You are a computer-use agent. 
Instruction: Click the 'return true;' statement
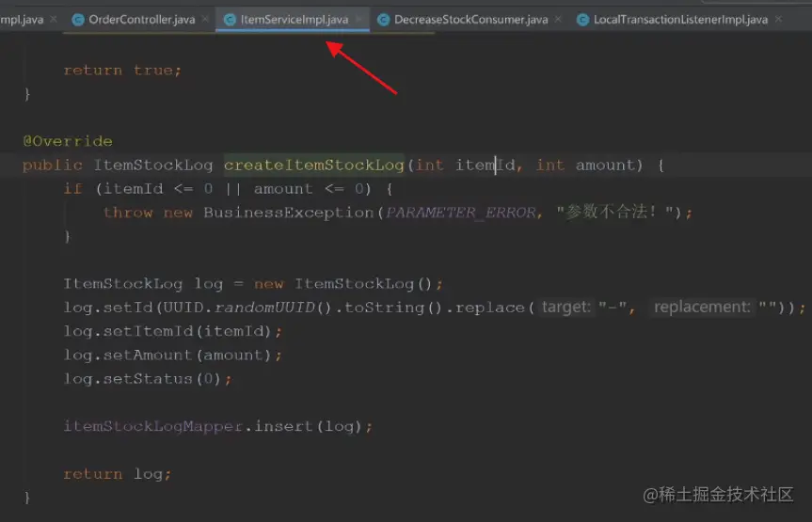coord(122,70)
